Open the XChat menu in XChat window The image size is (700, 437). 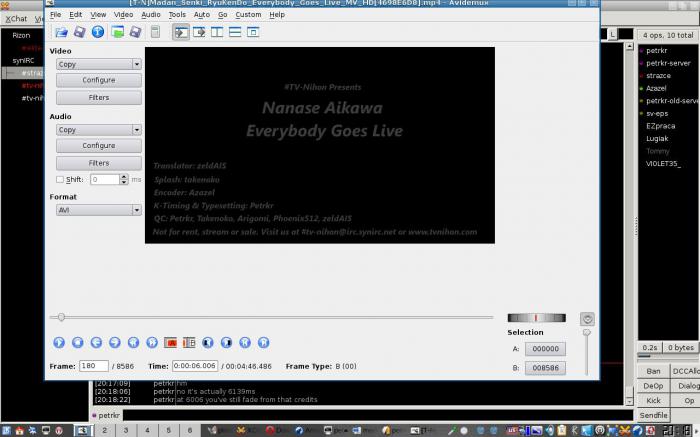pos(16,19)
